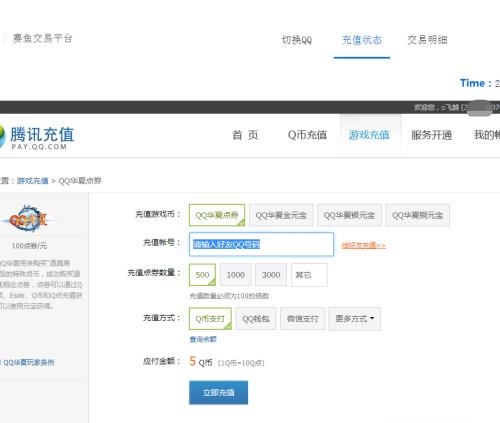This screenshot has height=423, width=500.
Task: Click the 游戏充值 breadcrumb link
Action: pyautogui.click(x=33, y=181)
